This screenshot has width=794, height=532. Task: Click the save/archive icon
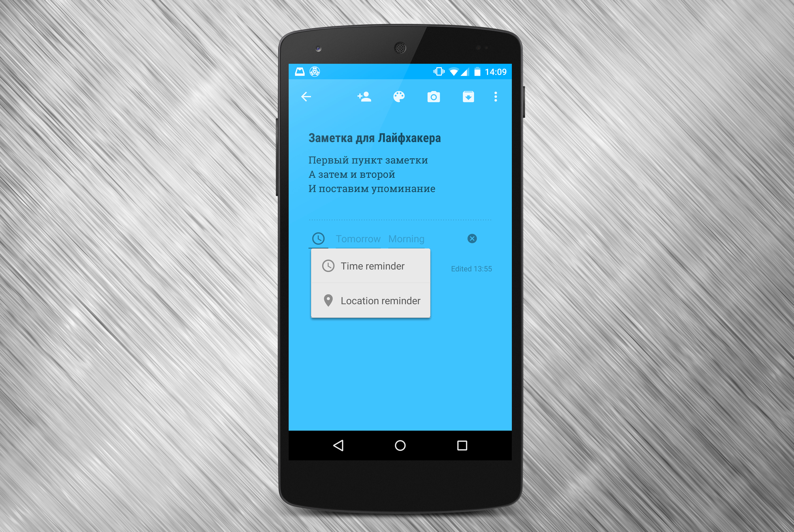tap(469, 96)
